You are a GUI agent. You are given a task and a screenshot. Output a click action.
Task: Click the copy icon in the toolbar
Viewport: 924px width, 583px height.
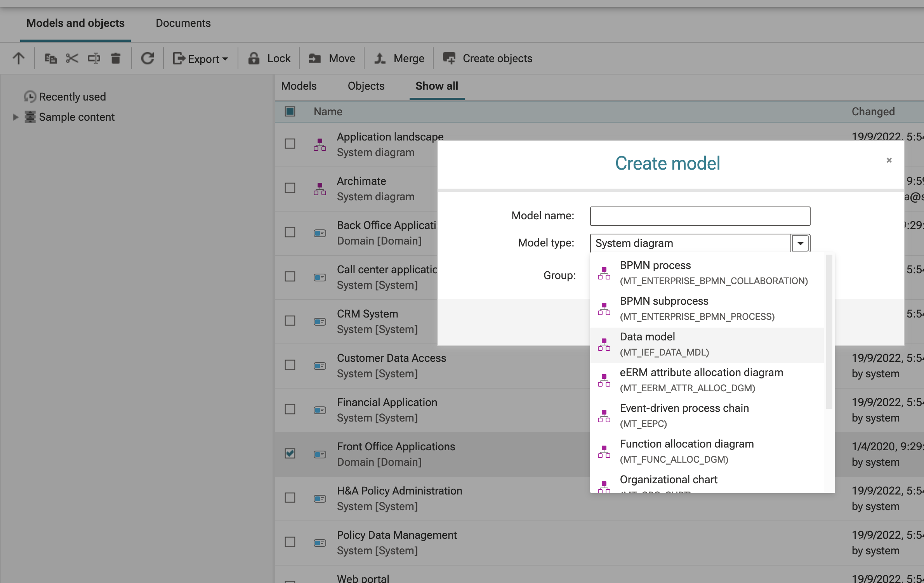pyautogui.click(x=50, y=59)
